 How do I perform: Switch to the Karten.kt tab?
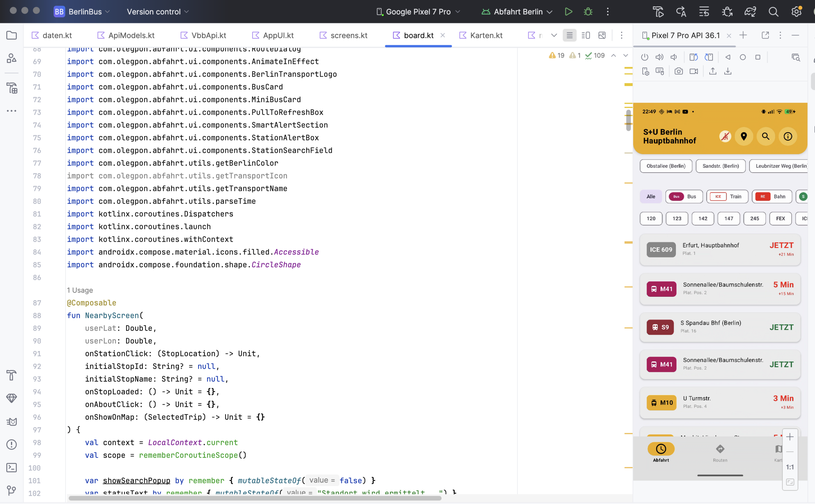(x=481, y=35)
